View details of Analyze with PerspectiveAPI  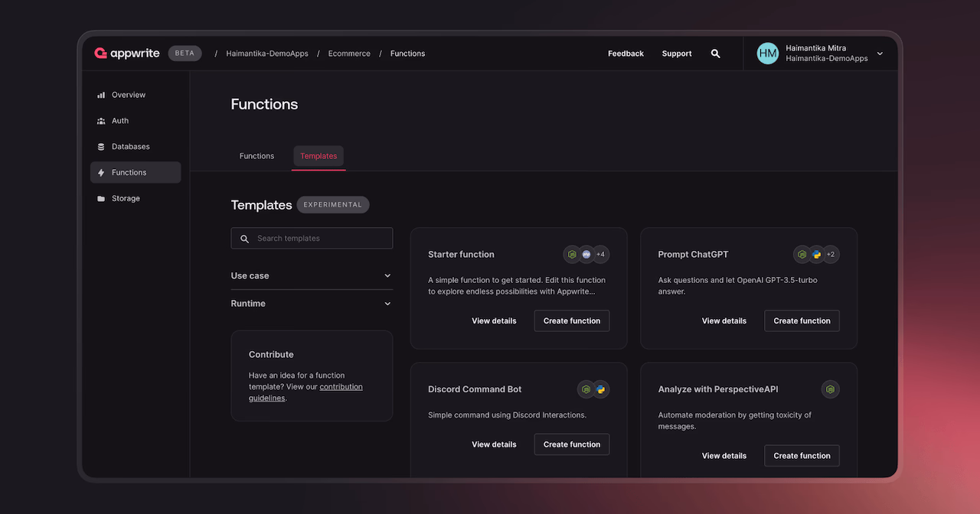click(724, 456)
